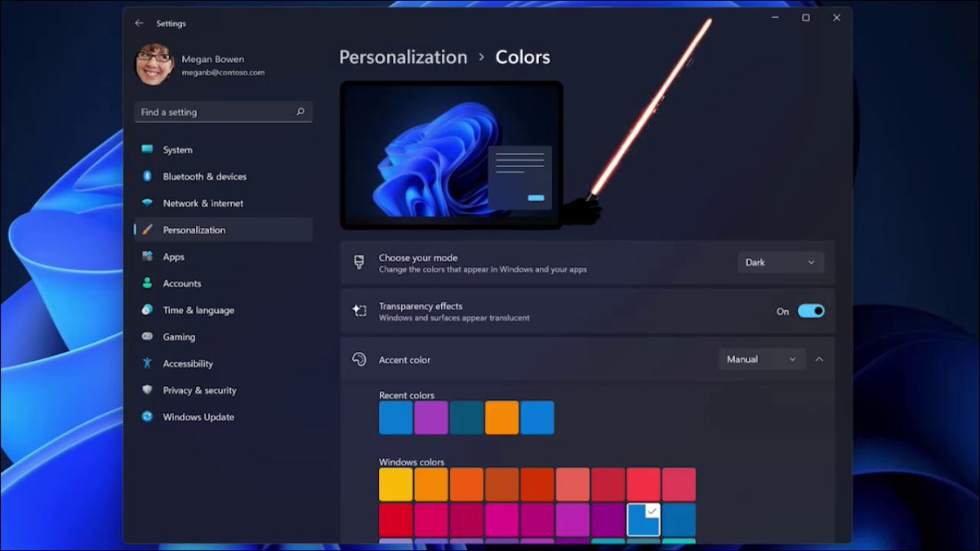The height and width of the screenshot is (551, 980).
Task: Click the Accessibility figure icon
Action: pyautogui.click(x=147, y=363)
